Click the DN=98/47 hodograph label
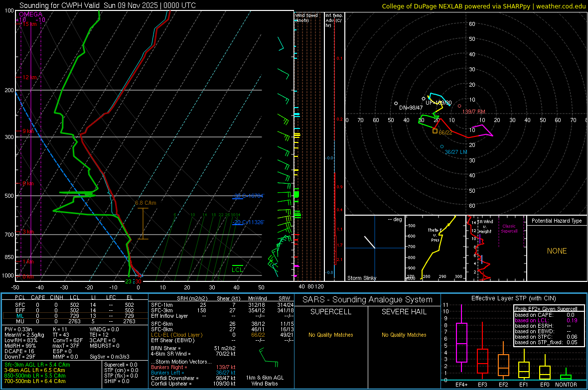This screenshot has width=588, height=390. coord(411,108)
